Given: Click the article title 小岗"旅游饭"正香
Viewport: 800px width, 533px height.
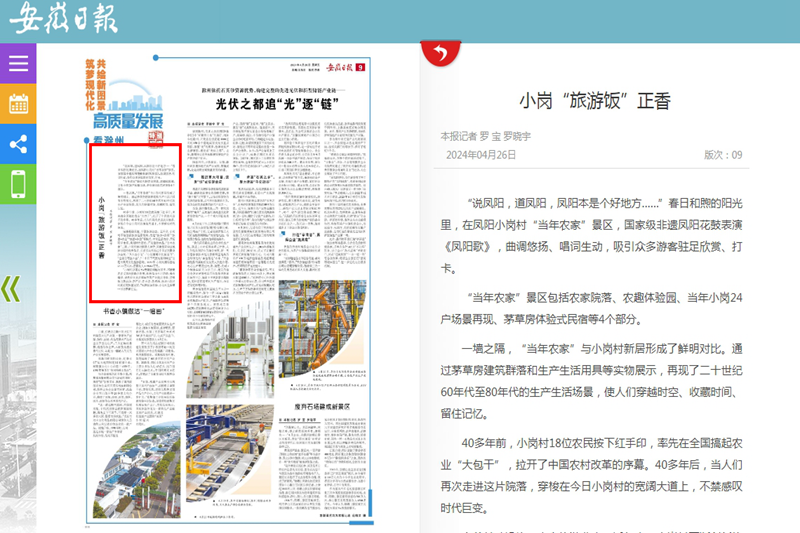Looking at the screenshot, I should [x=594, y=100].
